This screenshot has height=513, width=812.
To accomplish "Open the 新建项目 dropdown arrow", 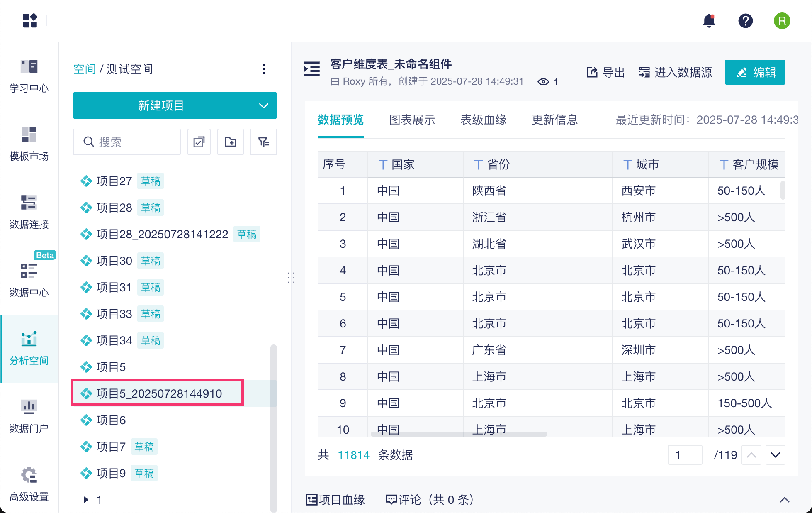I will (x=264, y=105).
